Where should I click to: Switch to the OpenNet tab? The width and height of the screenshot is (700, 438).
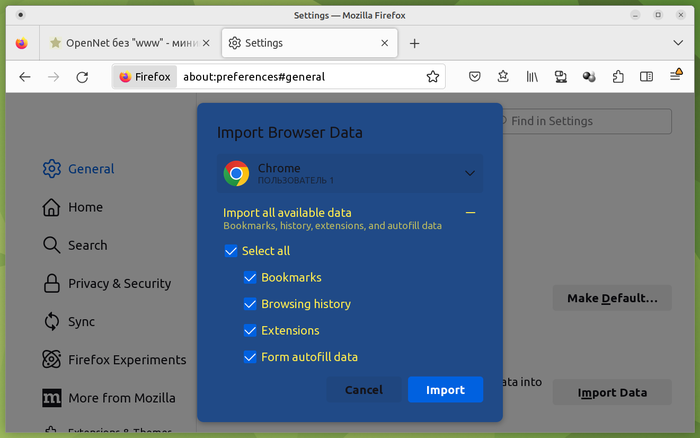pyautogui.click(x=130, y=43)
